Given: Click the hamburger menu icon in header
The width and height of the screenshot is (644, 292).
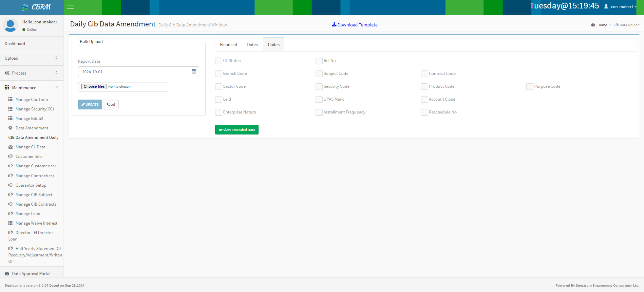Looking at the screenshot, I should [71, 7].
